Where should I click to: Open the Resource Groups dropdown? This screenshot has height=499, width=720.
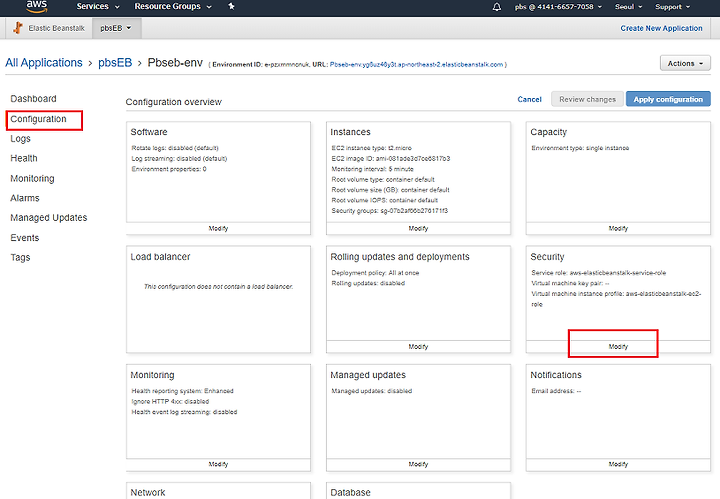tap(173, 6)
